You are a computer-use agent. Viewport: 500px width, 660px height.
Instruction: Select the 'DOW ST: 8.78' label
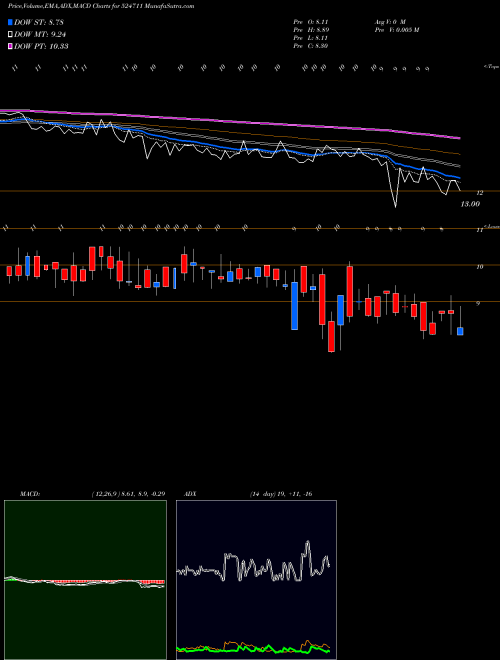(39, 22)
